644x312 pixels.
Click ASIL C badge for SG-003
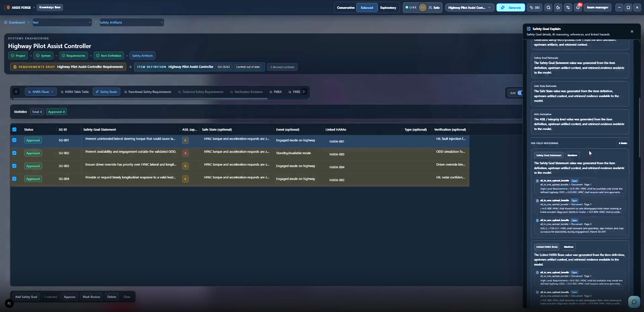[185, 166]
